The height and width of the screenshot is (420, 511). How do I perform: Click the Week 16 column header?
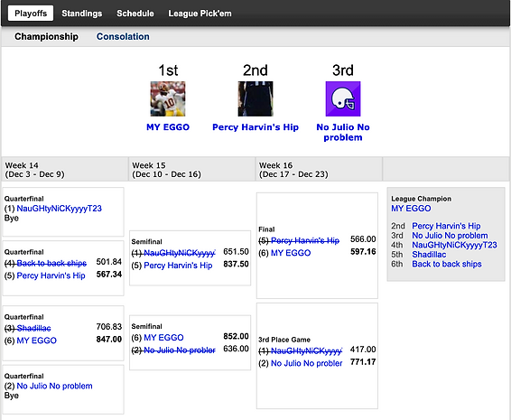319,170
